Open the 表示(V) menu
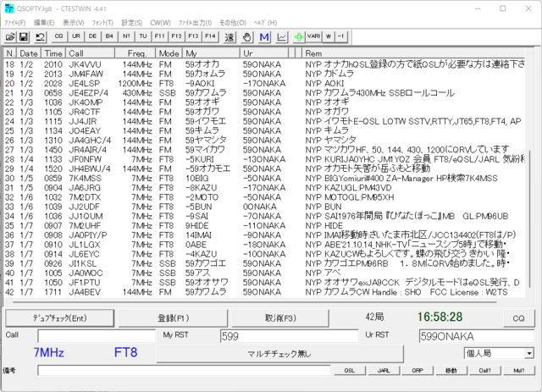Image resolution: width=542 pixels, height=392 pixels. [x=74, y=23]
